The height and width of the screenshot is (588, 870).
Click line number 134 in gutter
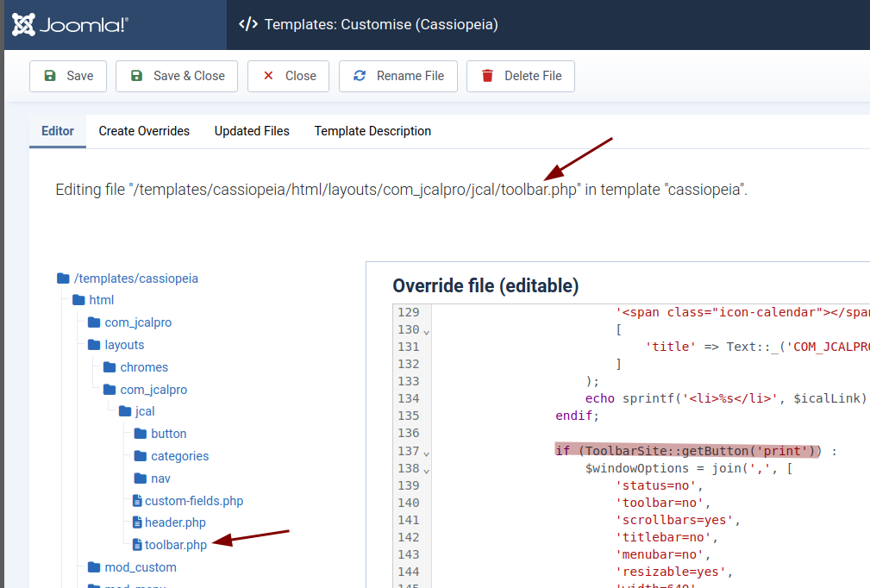tap(409, 398)
